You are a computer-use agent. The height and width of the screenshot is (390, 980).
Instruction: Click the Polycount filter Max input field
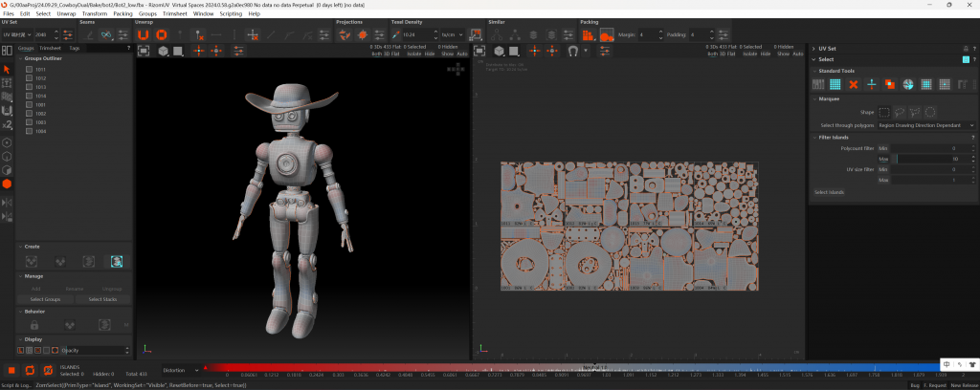click(x=929, y=158)
